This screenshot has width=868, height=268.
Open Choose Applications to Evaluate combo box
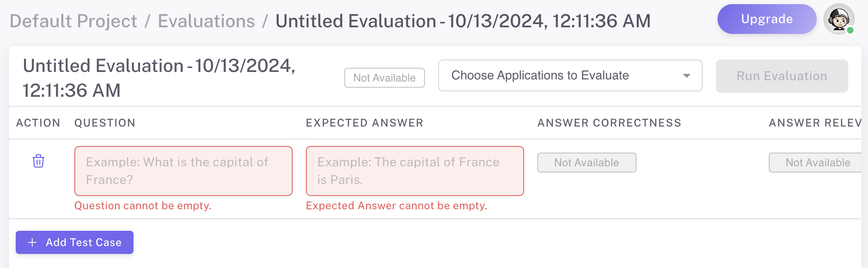pyautogui.click(x=570, y=76)
